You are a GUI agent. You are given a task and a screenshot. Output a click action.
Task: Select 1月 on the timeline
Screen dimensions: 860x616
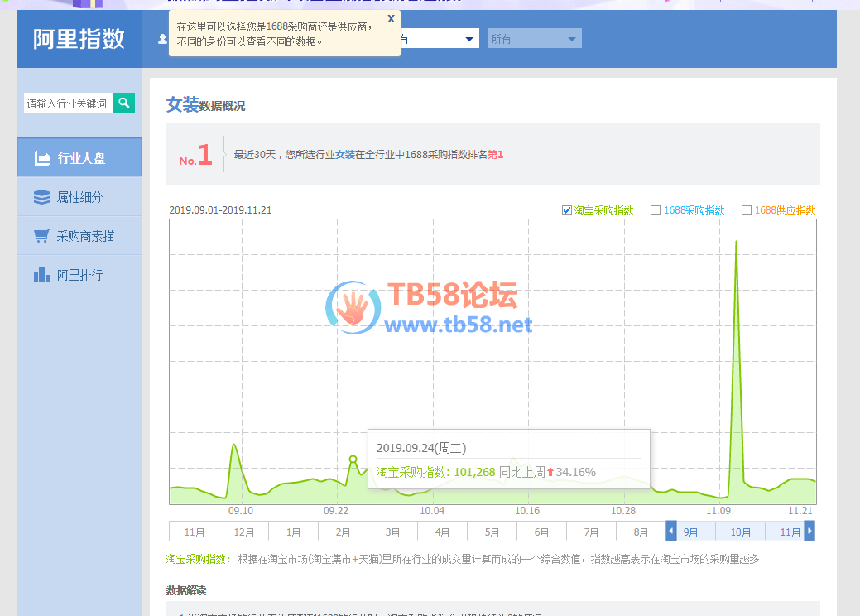click(x=294, y=532)
